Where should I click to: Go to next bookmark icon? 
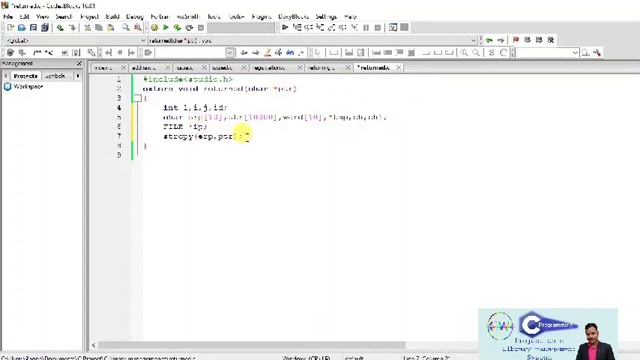pos(539,40)
